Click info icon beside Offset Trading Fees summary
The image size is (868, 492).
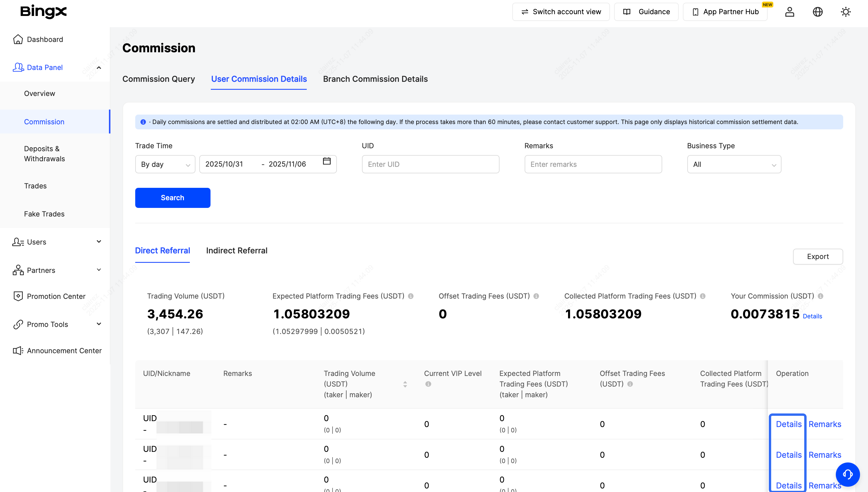point(536,296)
